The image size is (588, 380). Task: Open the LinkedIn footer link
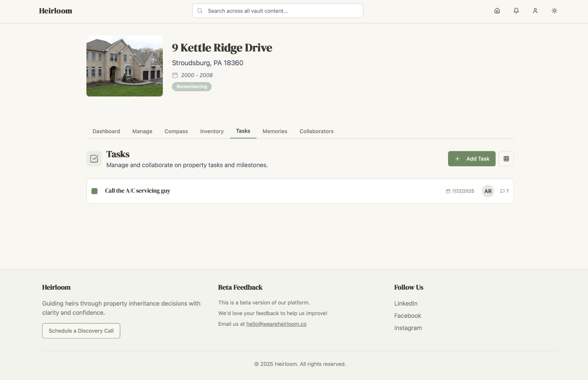405,303
